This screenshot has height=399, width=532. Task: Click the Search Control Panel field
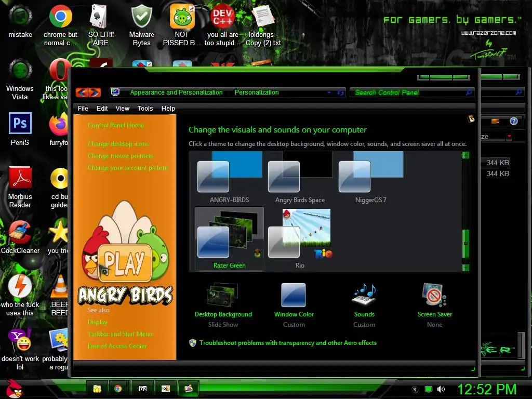click(x=411, y=92)
